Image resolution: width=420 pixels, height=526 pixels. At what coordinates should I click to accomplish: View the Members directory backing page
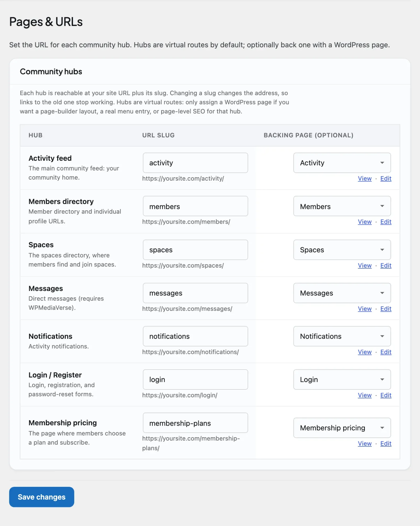tap(365, 222)
